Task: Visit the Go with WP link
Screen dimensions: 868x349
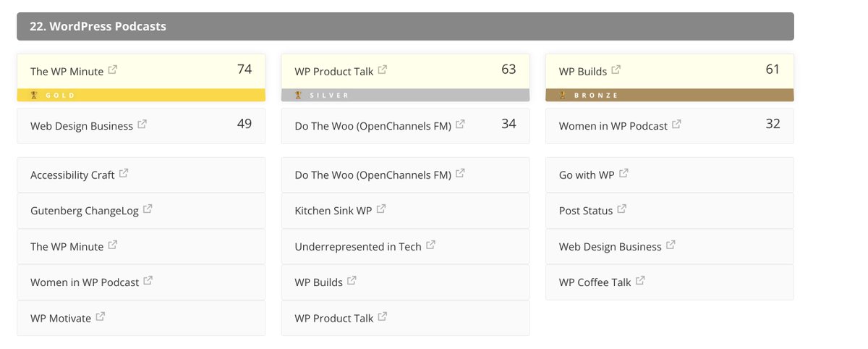Action: [x=587, y=175]
